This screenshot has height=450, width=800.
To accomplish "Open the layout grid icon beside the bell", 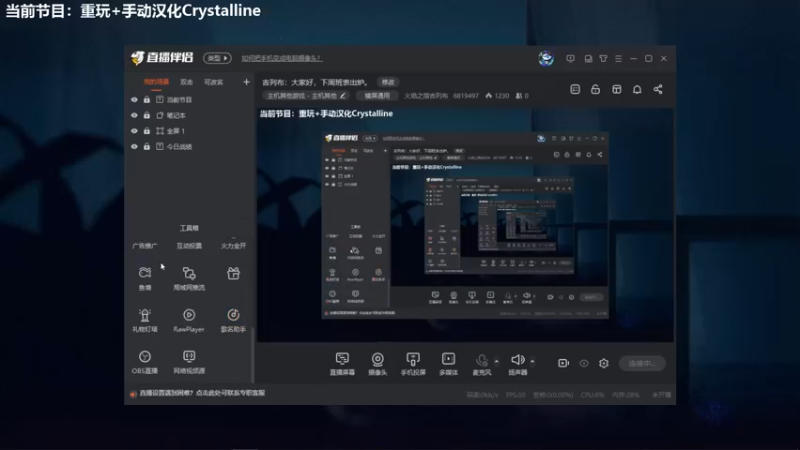I will pos(616,89).
